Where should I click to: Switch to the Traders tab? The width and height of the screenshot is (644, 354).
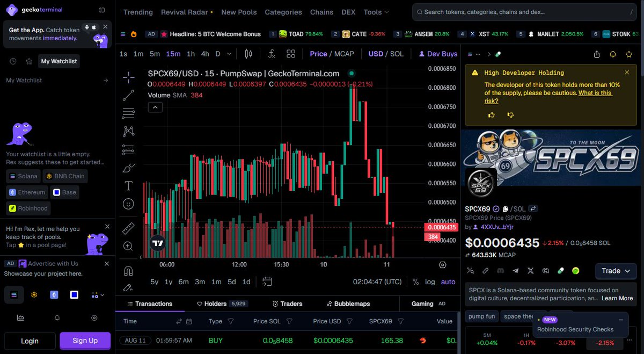pyautogui.click(x=287, y=304)
